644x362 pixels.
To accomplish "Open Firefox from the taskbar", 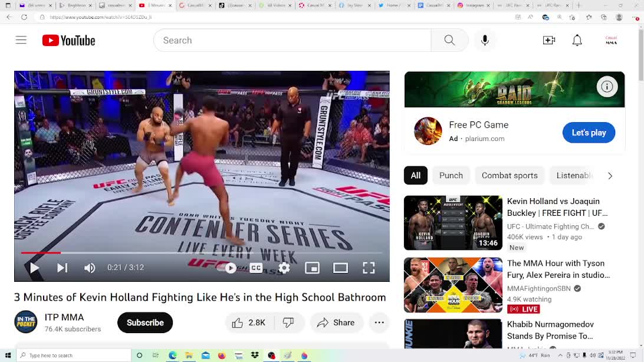I will 222,356.
